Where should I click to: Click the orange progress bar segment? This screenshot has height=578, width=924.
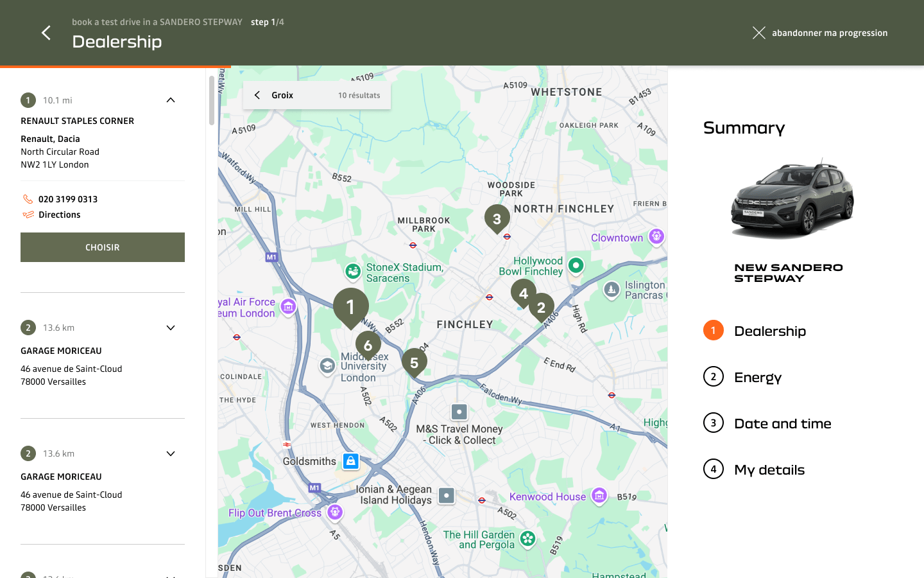tap(116, 66)
